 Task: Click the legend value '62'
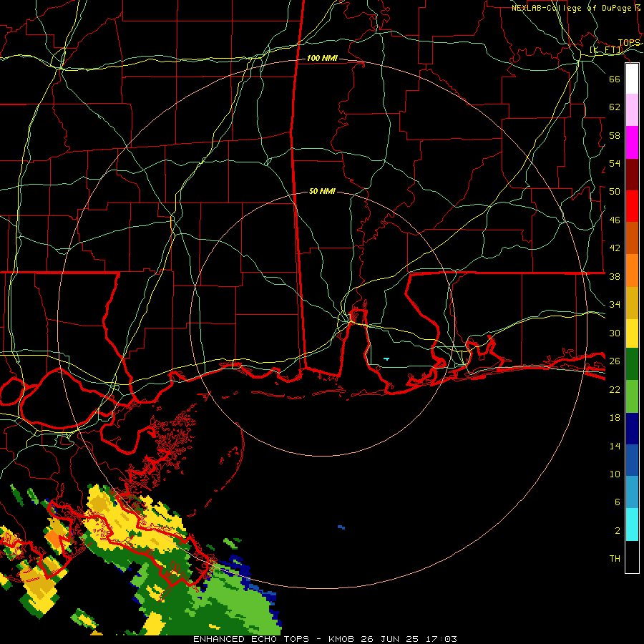[615, 107]
